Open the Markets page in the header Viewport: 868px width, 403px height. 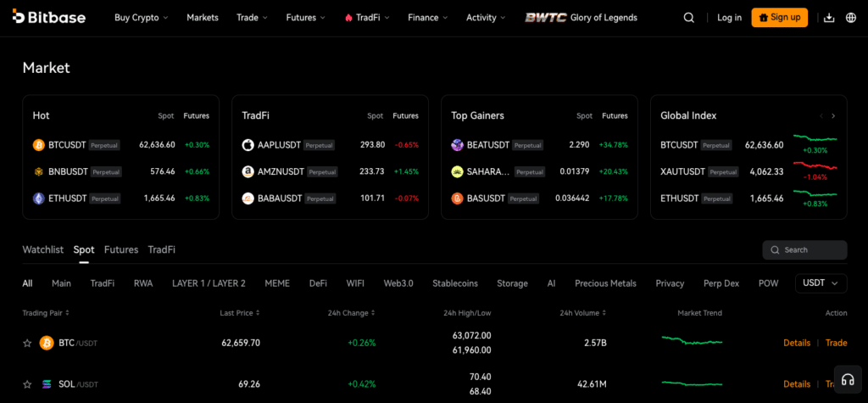tap(203, 18)
